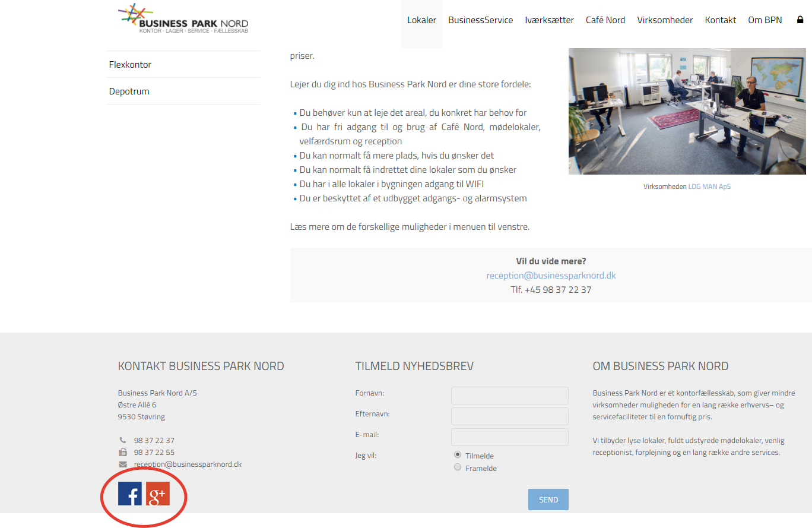The width and height of the screenshot is (812, 528).
Task: Click the footer reception email address
Action: point(188,464)
